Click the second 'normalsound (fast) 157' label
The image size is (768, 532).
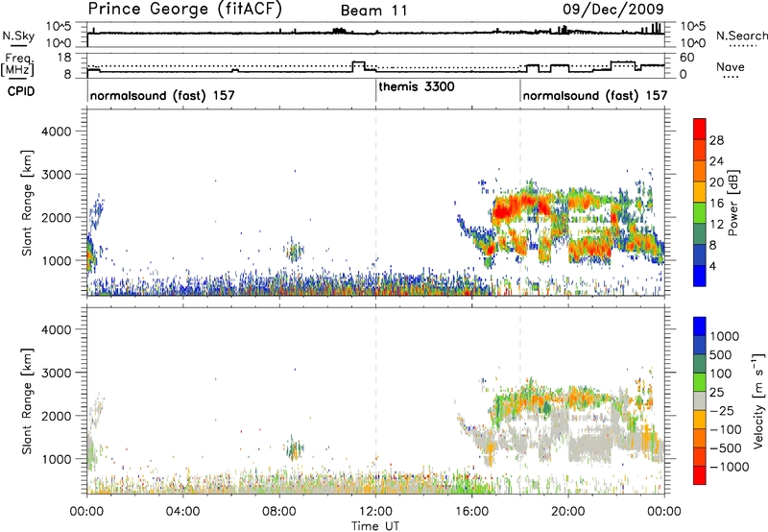(x=594, y=95)
